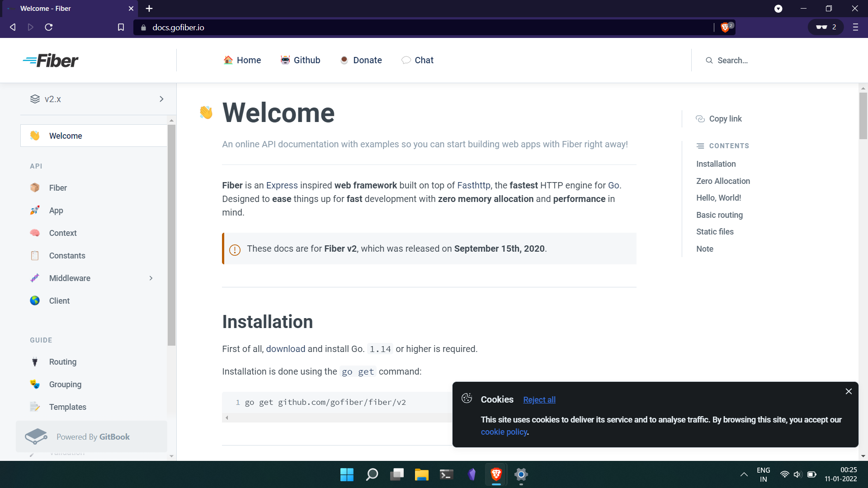The height and width of the screenshot is (488, 868).
Task: Select the Fiber logo in the header
Action: (x=50, y=60)
